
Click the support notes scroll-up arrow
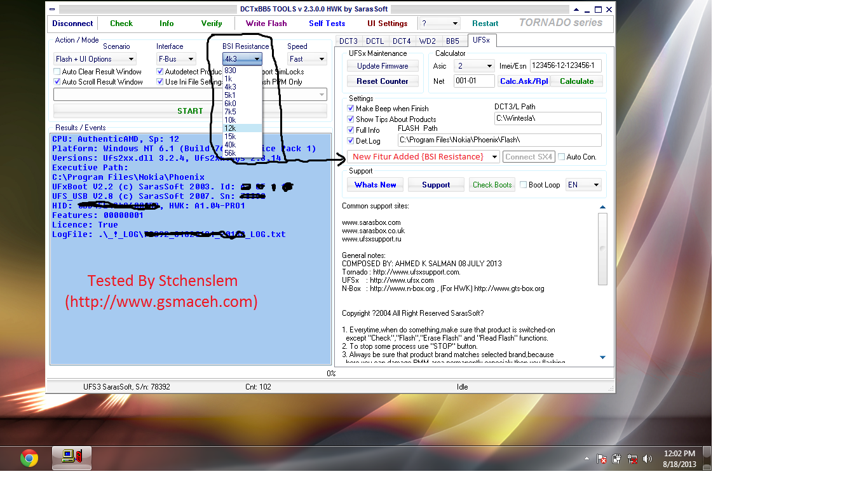[602, 207]
